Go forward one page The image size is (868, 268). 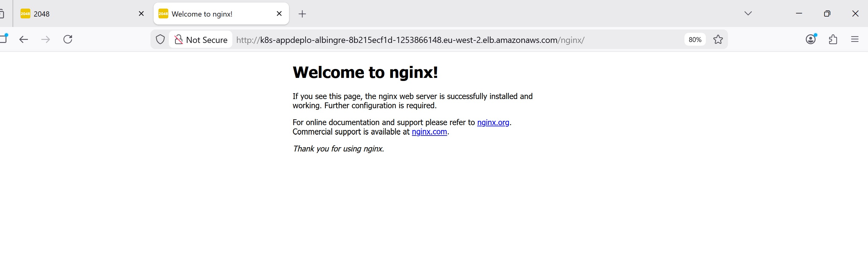45,40
